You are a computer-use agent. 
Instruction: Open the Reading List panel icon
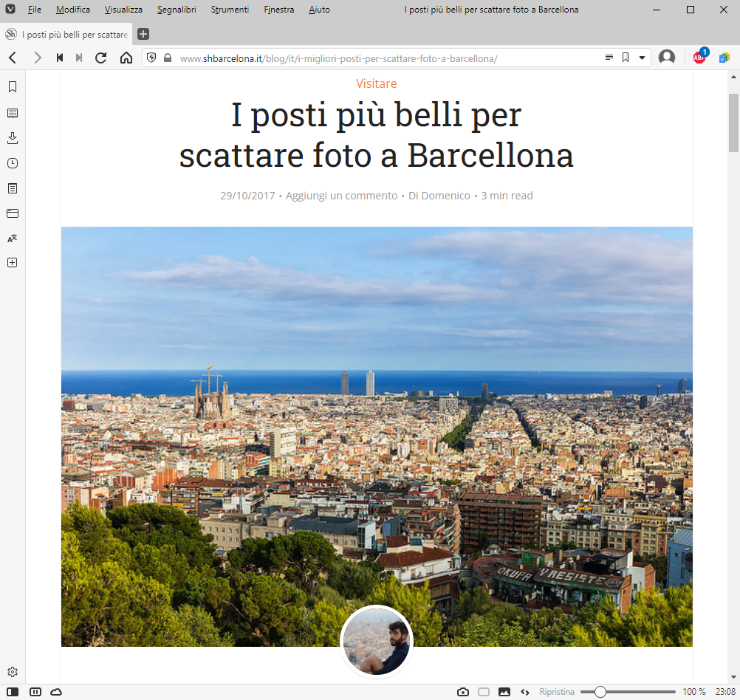click(x=13, y=113)
